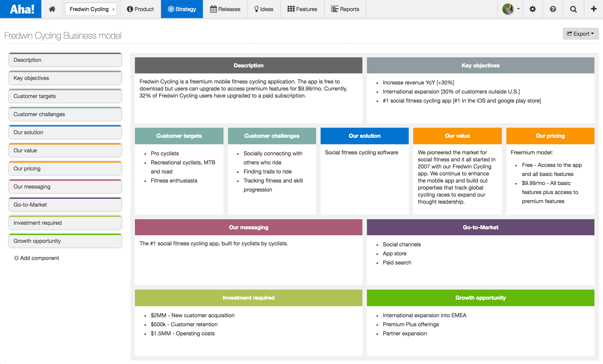Select the Strategy tab
This screenshot has width=603, height=364.
[182, 9]
